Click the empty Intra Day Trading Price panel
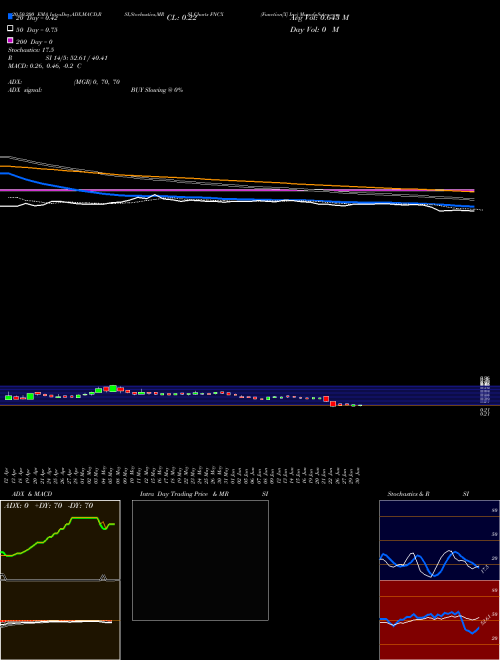Image resolution: width=500 pixels, height=660 pixels. point(200,560)
